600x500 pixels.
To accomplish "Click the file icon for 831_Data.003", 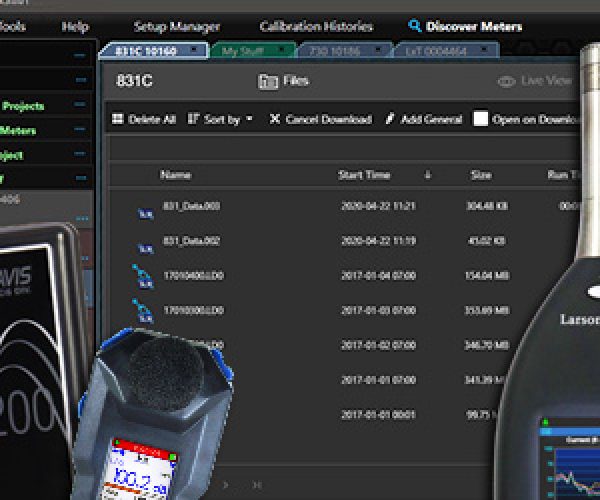I will click(x=145, y=214).
